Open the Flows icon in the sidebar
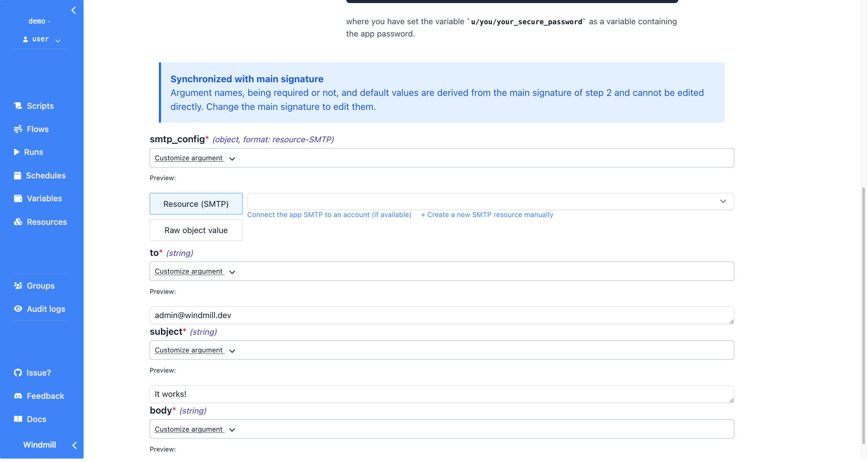Screen dimensions: 868x462 pyautogui.click(x=18, y=129)
